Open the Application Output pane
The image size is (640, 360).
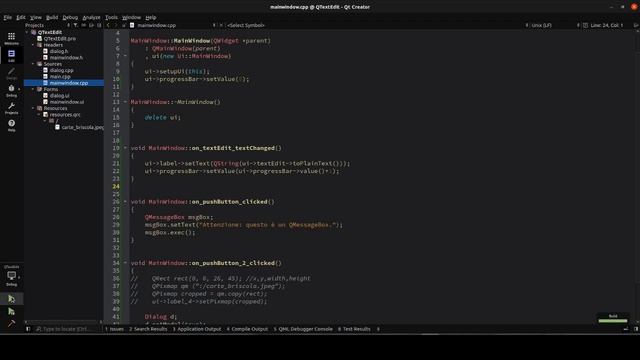pos(197,329)
